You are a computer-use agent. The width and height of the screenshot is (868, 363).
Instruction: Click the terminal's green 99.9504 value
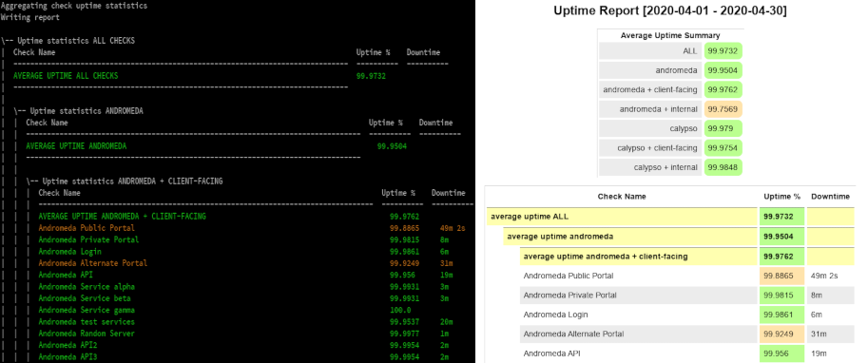coord(392,146)
